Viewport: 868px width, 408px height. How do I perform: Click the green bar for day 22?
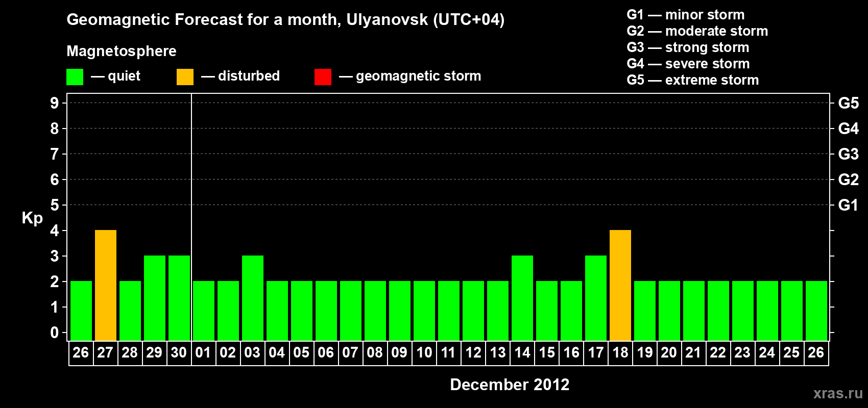click(x=718, y=311)
